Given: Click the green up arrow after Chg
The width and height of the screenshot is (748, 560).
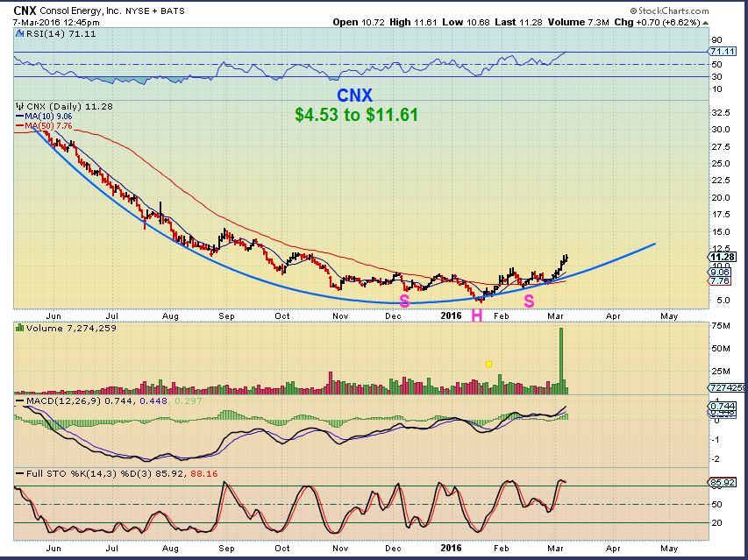Looking at the screenshot, I should pos(706,23).
